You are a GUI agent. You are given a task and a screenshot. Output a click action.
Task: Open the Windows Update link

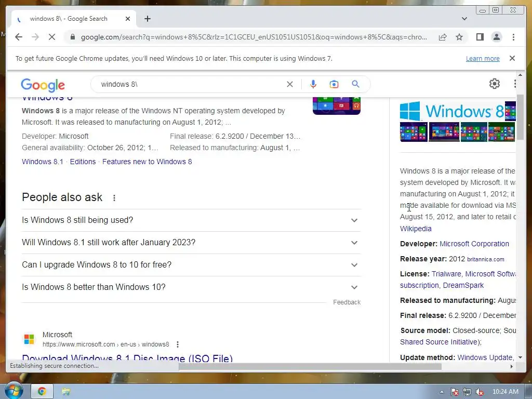(485, 357)
